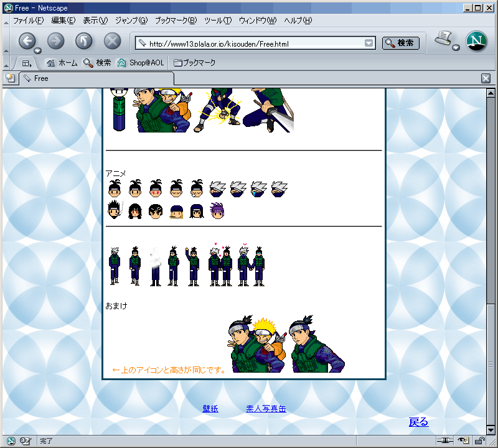Close the current tab with X button

click(x=486, y=78)
